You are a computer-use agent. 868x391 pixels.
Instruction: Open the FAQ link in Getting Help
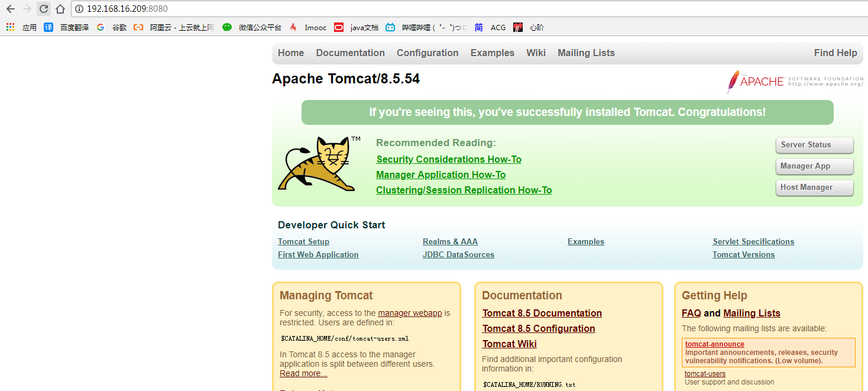[691, 313]
